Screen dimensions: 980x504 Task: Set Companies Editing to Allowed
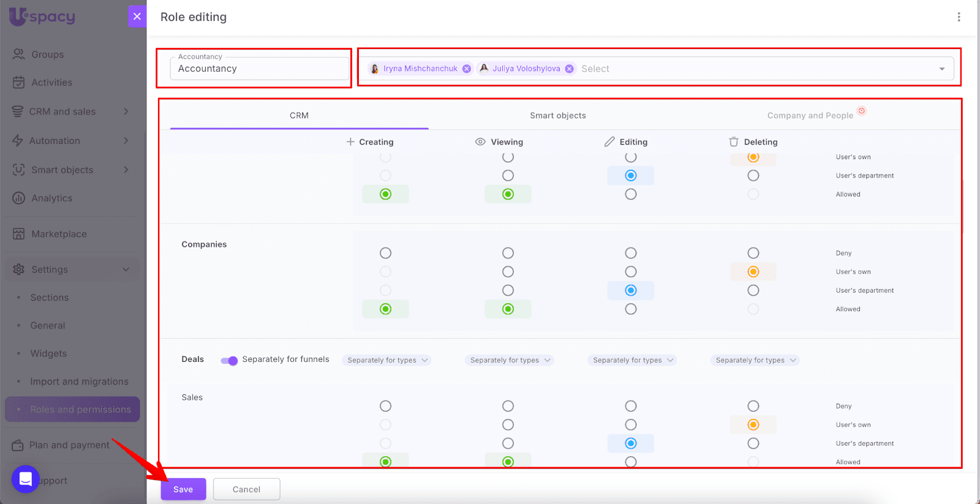(631, 309)
